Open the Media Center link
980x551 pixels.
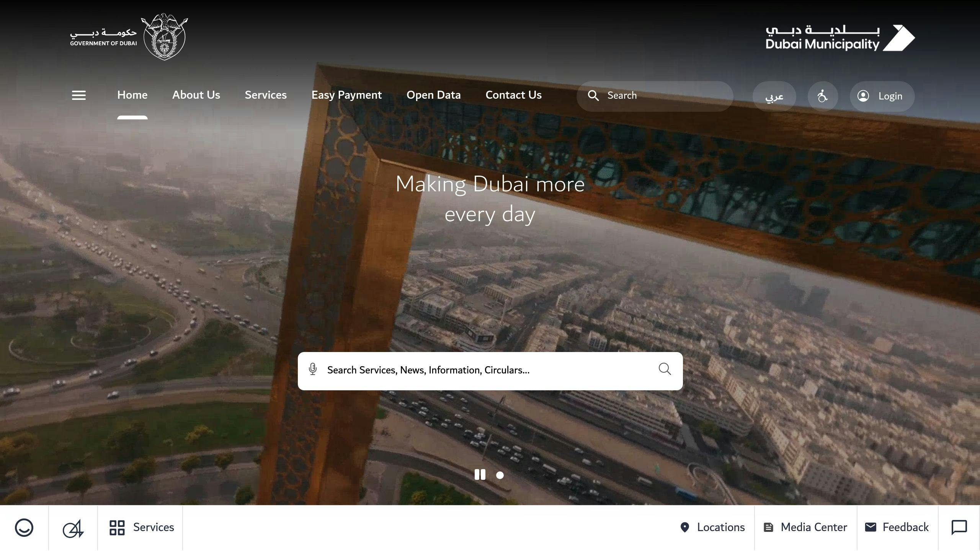click(805, 527)
